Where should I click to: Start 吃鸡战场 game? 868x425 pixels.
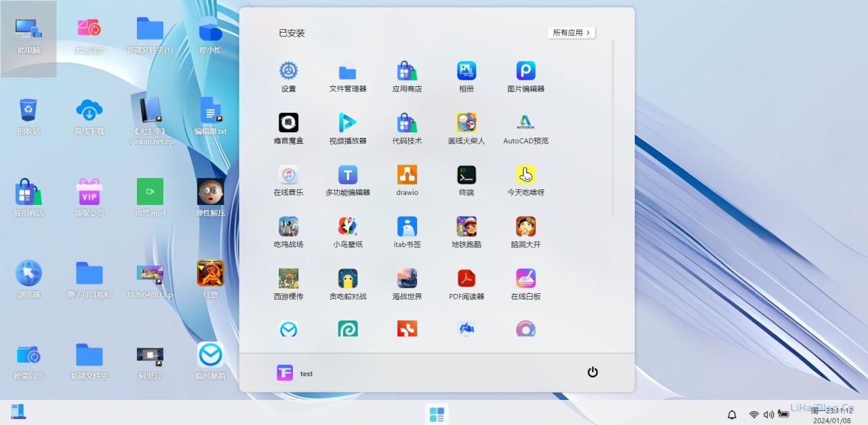point(288,233)
